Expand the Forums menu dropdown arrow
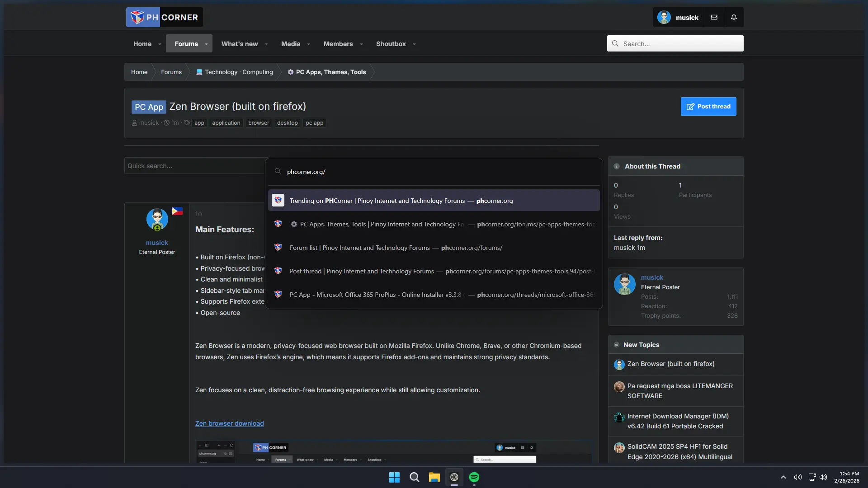 click(206, 44)
